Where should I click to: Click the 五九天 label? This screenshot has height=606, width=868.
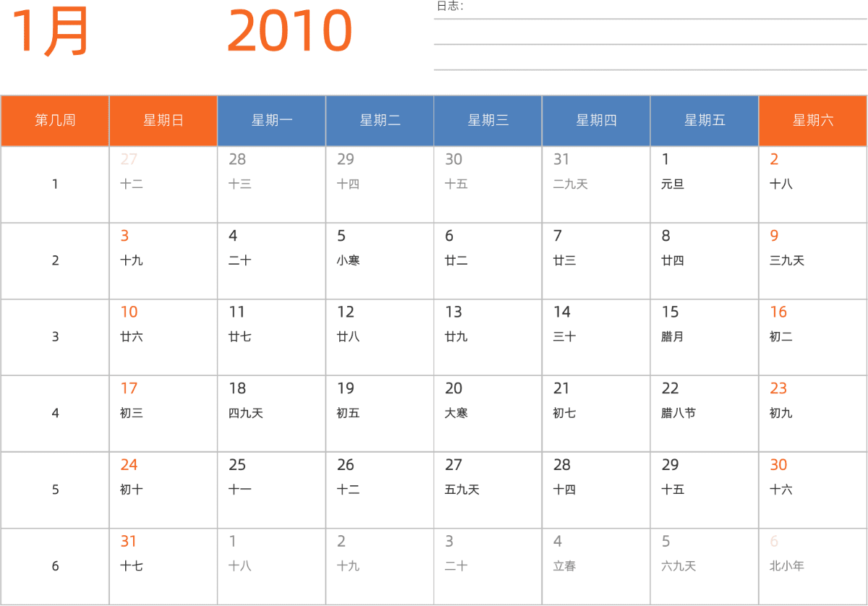pos(462,490)
